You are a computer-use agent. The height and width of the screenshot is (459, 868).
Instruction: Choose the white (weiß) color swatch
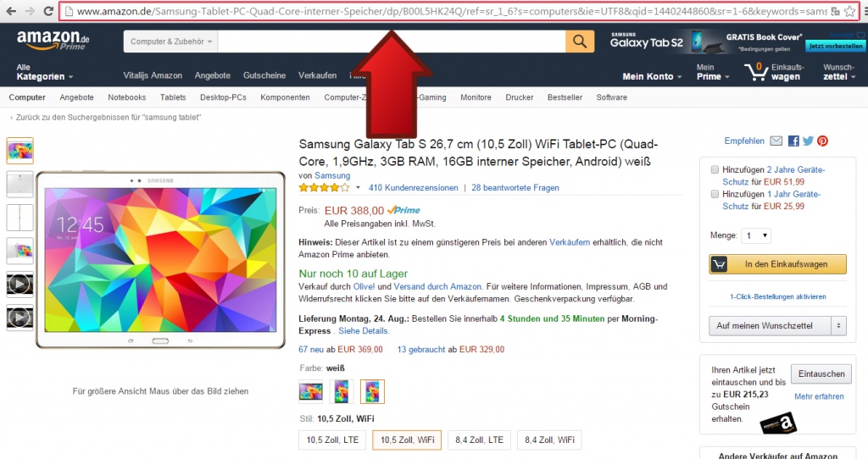tap(372, 391)
